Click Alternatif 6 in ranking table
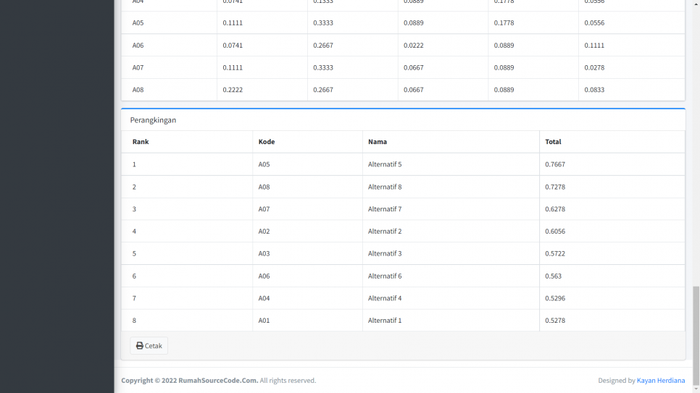Image resolution: width=700 pixels, height=393 pixels. tap(385, 276)
